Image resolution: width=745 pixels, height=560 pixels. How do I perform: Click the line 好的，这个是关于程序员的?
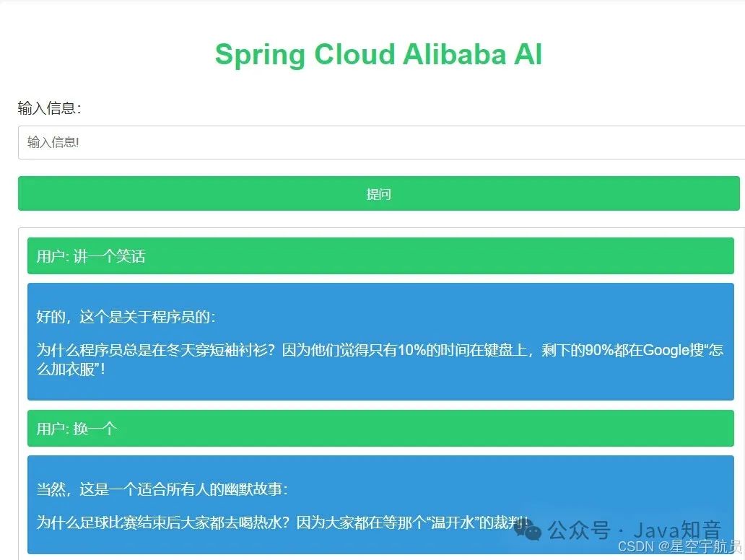pyautogui.click(x=126, y=317)
